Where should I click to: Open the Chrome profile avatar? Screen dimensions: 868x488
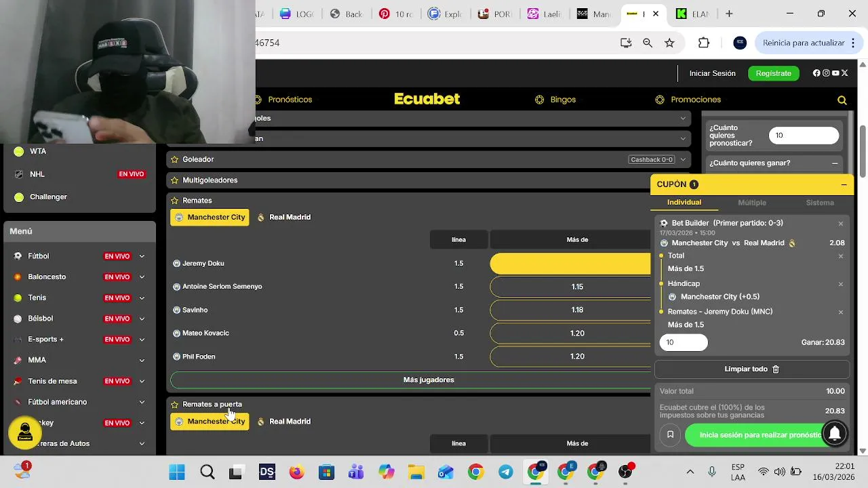click(x=740, y=43)
